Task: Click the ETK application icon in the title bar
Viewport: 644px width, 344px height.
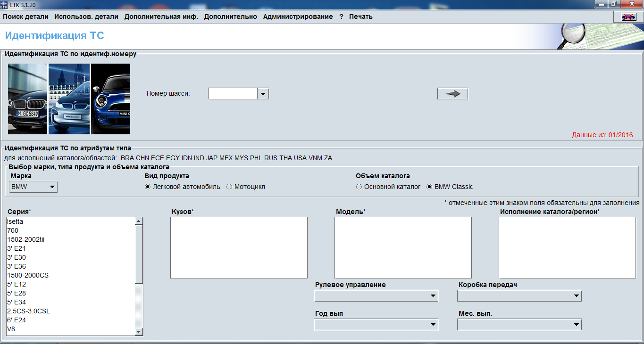Action: click(4, 4)
